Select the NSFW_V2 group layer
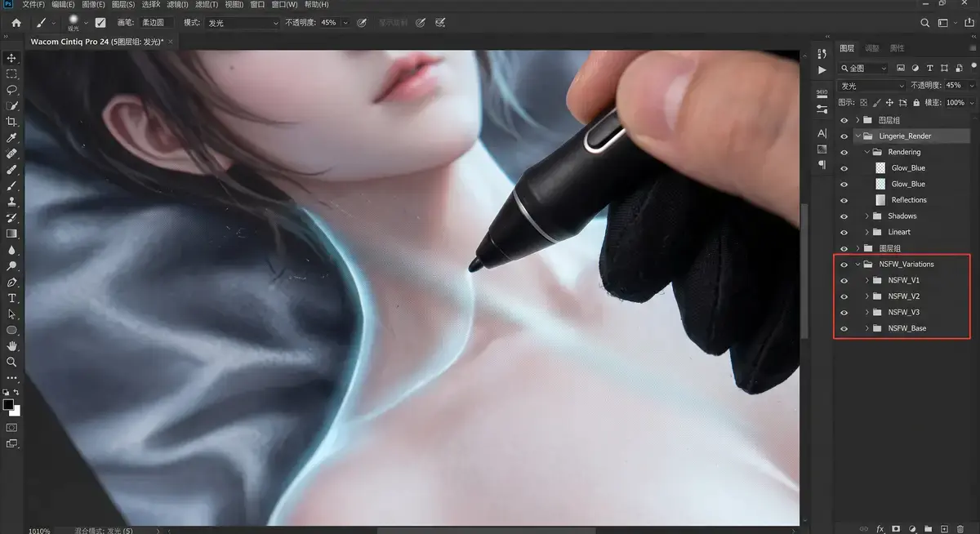This screenshot has height=534, width=980. [911, 296]
